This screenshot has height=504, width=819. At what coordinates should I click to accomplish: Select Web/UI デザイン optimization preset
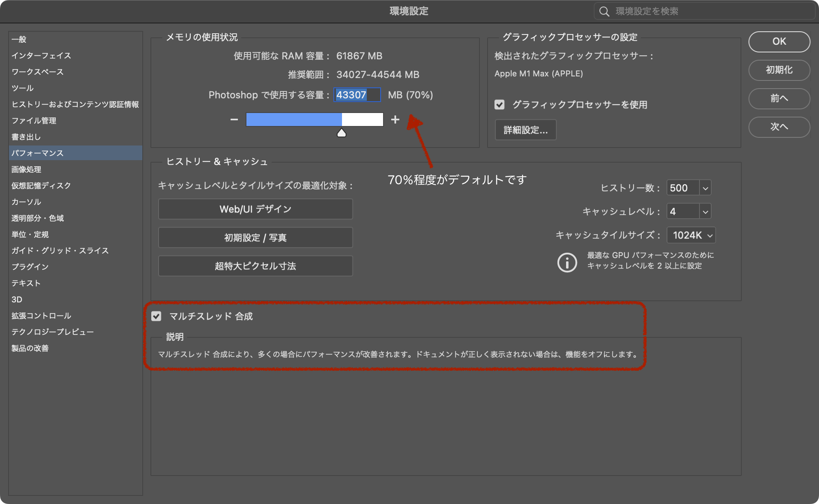click(x=255, y=209)
